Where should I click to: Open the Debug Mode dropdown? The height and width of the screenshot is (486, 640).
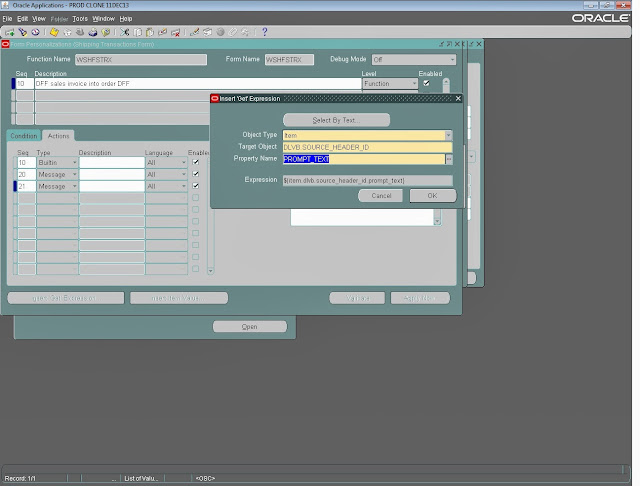(x=452, y=60)
